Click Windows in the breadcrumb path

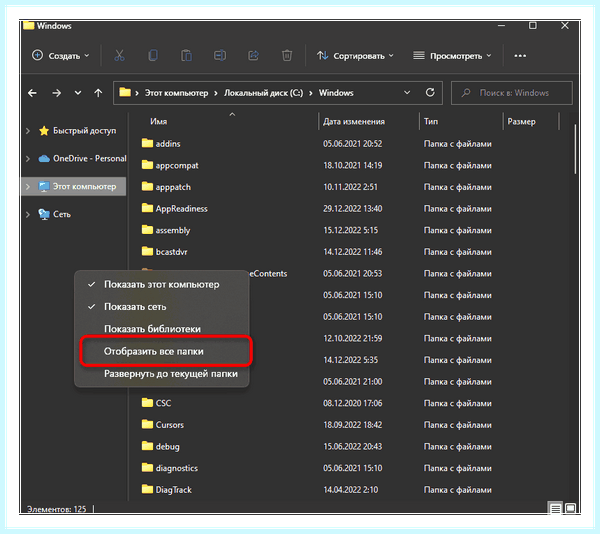336,93
